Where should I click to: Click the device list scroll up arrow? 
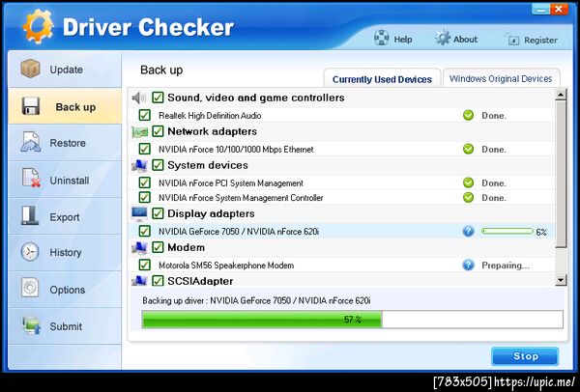tap(561, 95)
